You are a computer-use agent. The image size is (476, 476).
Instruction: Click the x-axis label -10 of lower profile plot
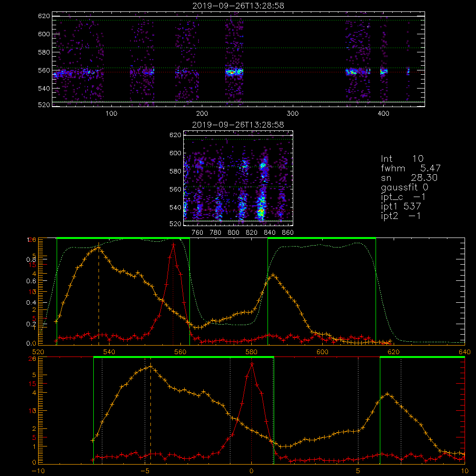point(38,471)
